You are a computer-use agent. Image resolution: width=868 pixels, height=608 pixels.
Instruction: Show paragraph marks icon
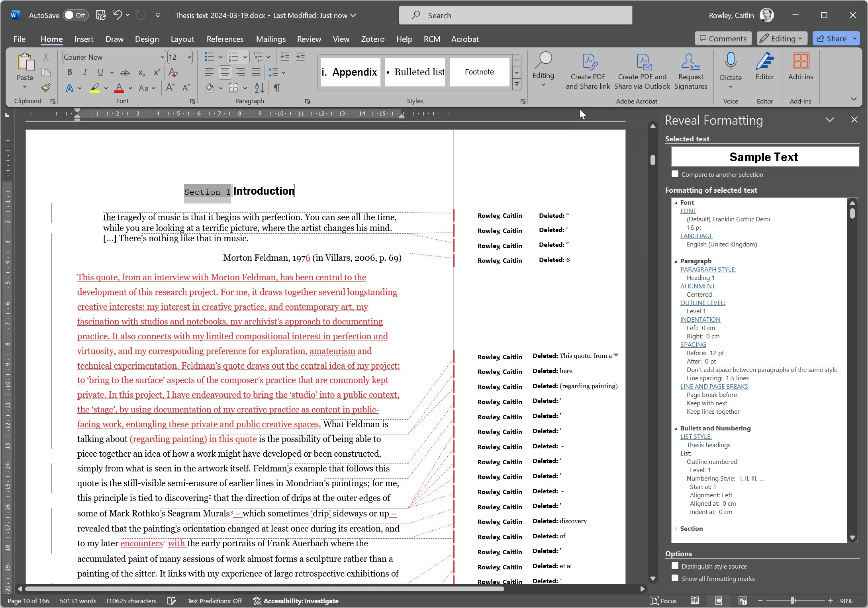click(x=277, y=88)
